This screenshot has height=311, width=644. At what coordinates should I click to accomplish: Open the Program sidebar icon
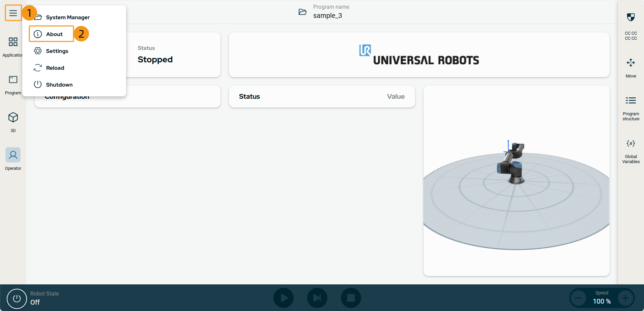(13, 80)
